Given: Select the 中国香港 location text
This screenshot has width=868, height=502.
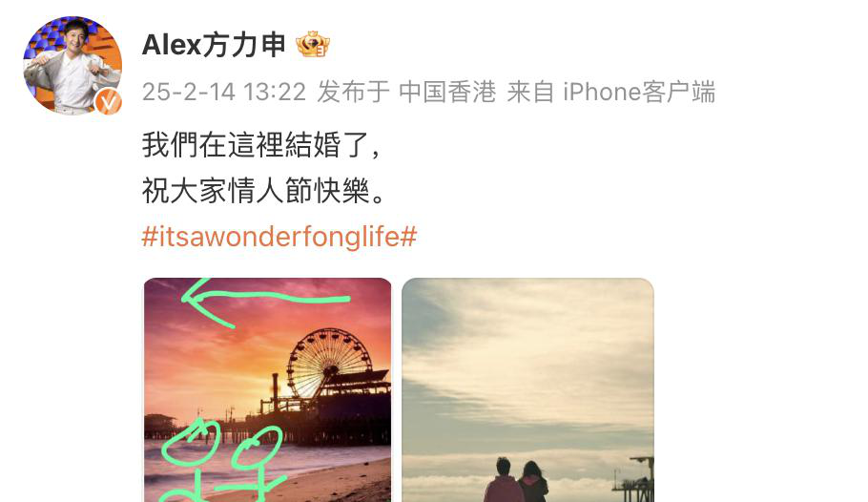Looking at the screenshot, I should (447, 92).
